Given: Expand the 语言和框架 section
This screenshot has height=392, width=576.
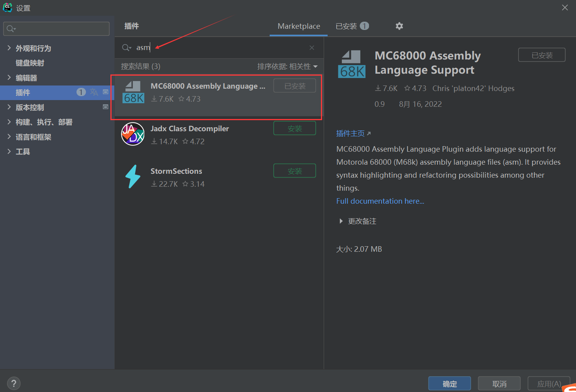Looking at the screenshot, I should point(9,137).
